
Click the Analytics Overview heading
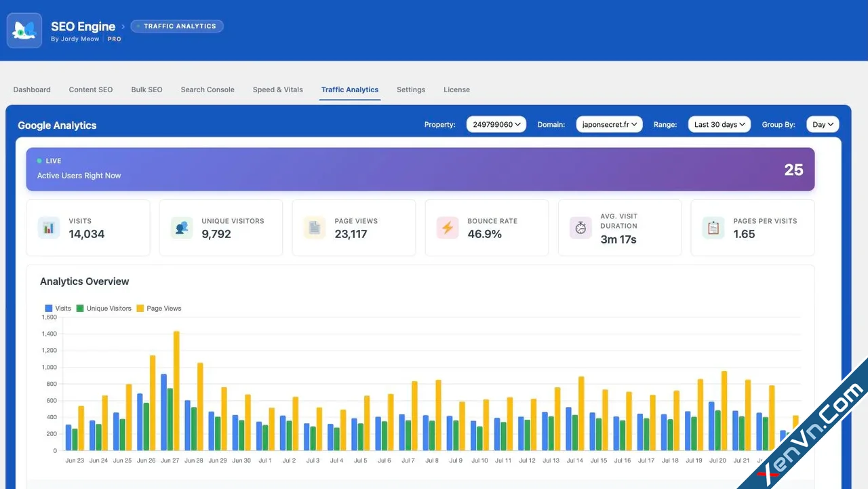[x=84, y=281]
